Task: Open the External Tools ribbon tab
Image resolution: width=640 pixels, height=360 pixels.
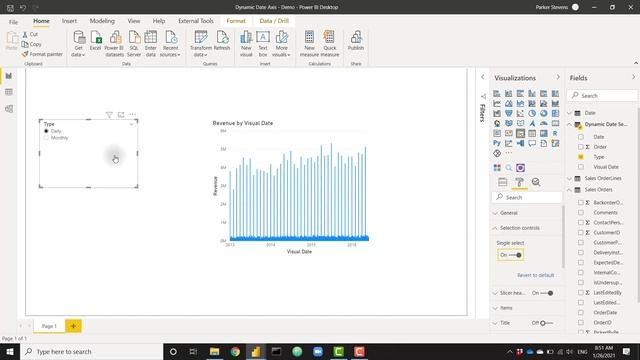Action: 196,21
